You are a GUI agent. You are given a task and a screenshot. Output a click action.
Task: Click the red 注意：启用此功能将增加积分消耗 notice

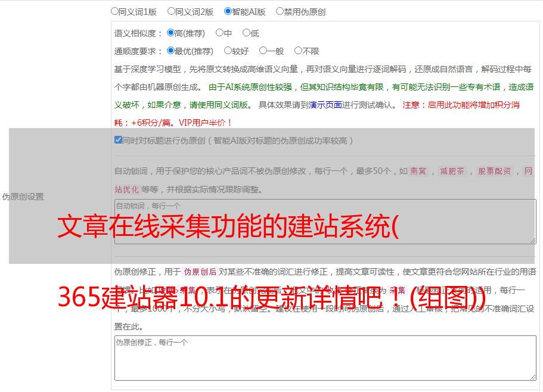tap(317, 114)
